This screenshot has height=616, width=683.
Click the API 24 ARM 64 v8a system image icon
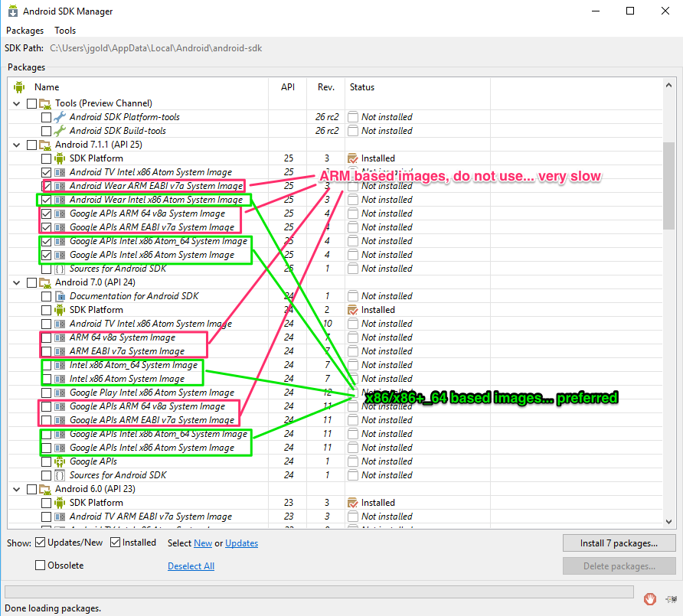pyautogui.click(x=60, y=337)
